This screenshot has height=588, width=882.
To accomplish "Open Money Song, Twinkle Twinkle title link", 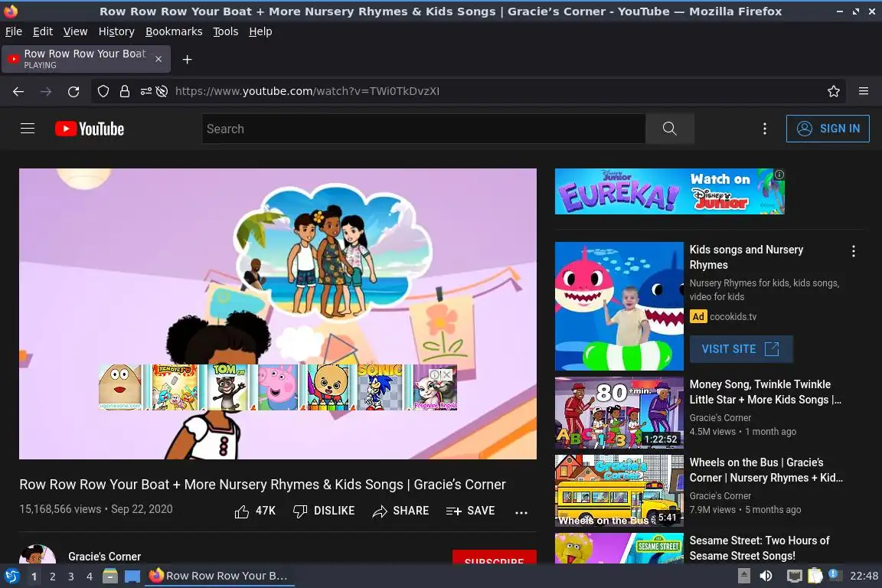I will [x=765, y=392].
